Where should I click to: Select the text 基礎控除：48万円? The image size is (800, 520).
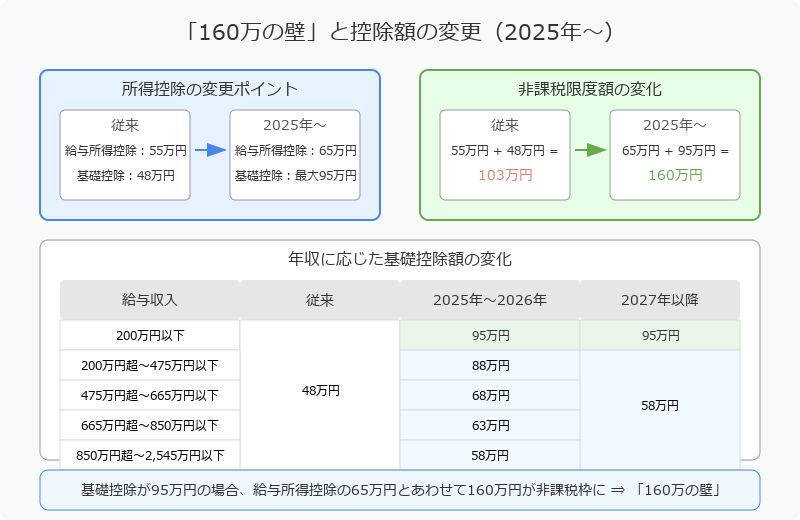tap(126, 176)
